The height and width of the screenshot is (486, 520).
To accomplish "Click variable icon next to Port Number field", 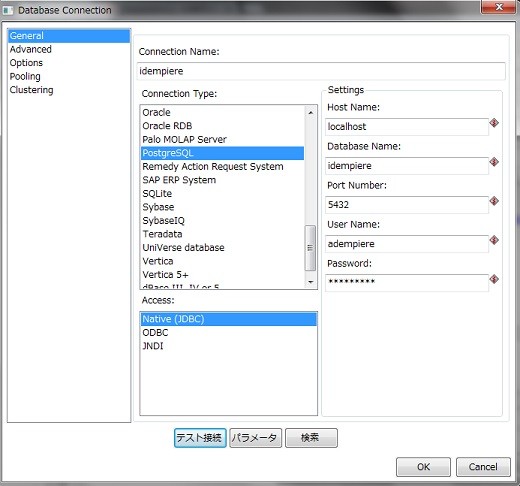I will pos(494,201).
